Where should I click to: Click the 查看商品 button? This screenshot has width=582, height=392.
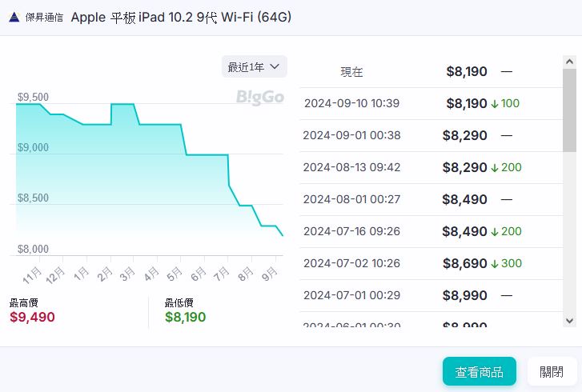point(480,371)
